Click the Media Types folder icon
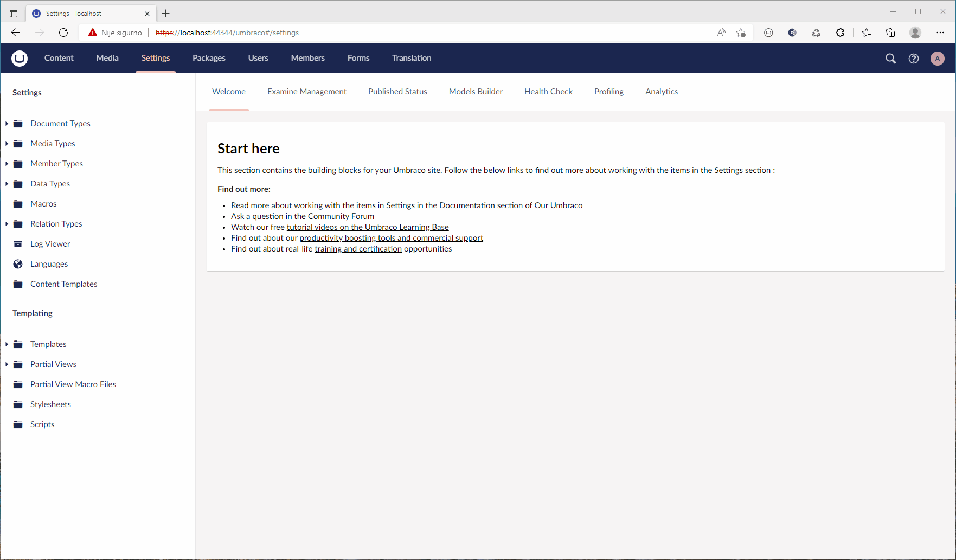 coord(18,144)
